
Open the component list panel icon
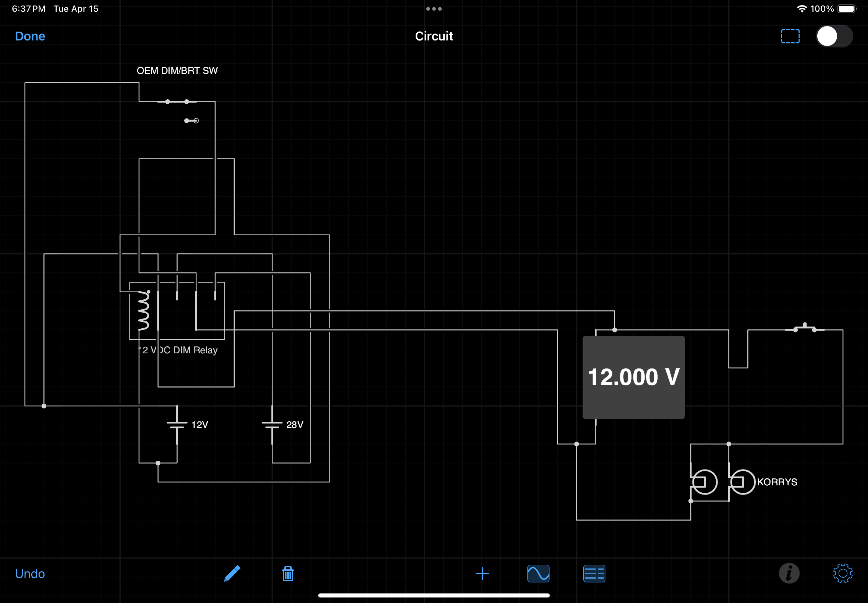click(594, 574)
